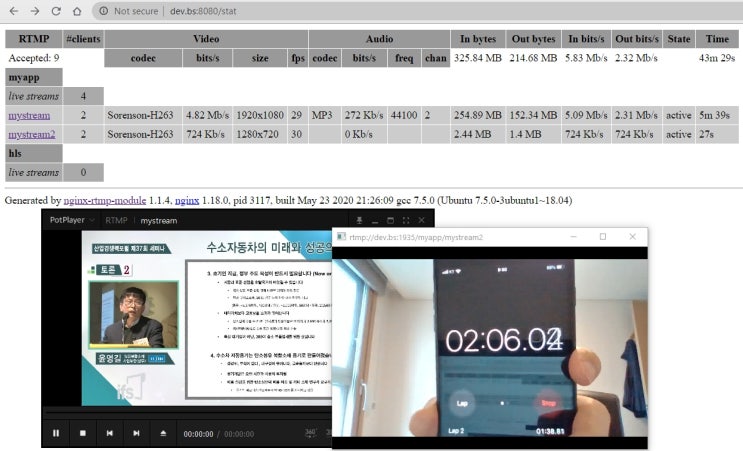Close the mystream2 player window
Image resolution: width=743 pixels, height=451 pixels.
(633, 236)
